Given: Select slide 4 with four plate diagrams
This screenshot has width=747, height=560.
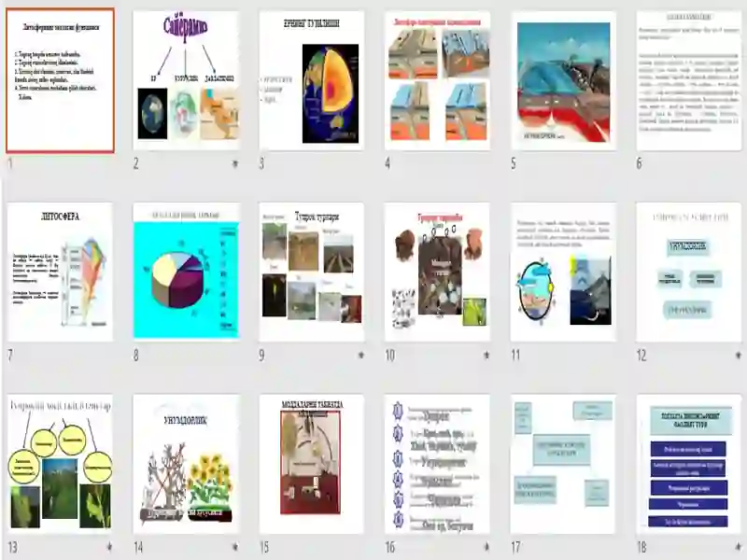Looking at the screenshot, I should tap(437, 80).
